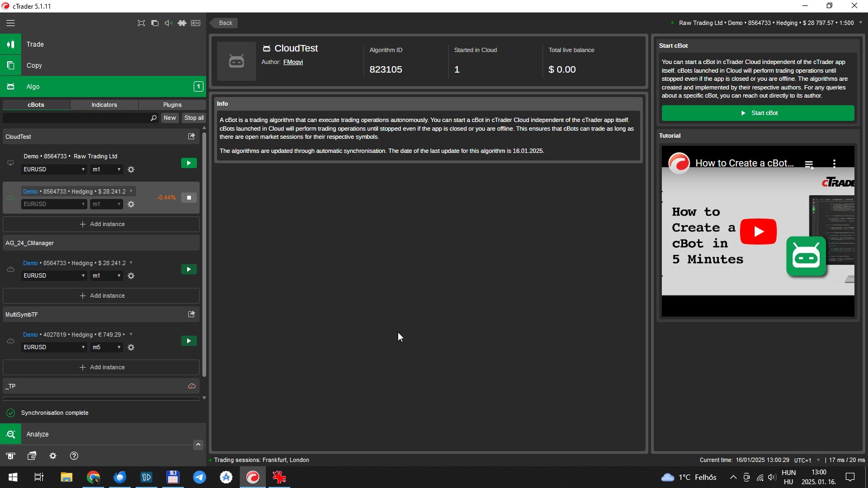Add instance under MultiSymbTF
Screen dimensions: 868x488
point(101,367)
